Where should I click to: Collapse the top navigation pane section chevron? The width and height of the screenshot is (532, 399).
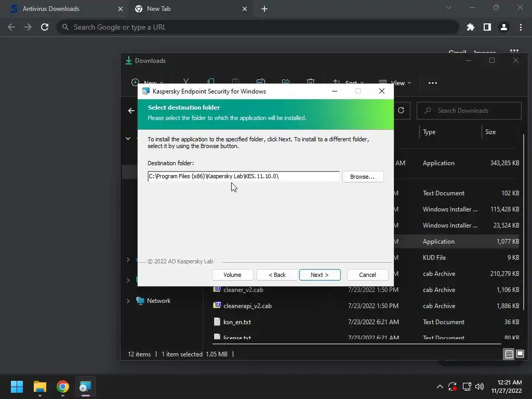pos(128,138)
